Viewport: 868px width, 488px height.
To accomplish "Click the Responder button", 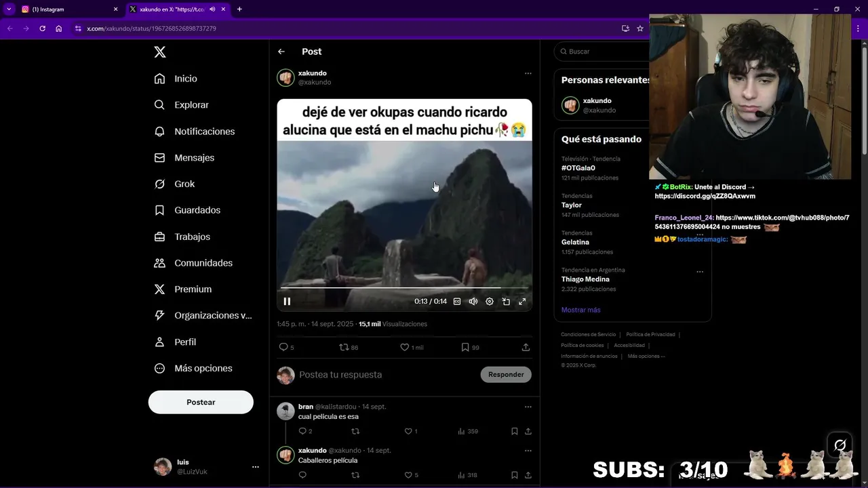I will (x=506, y=375).
